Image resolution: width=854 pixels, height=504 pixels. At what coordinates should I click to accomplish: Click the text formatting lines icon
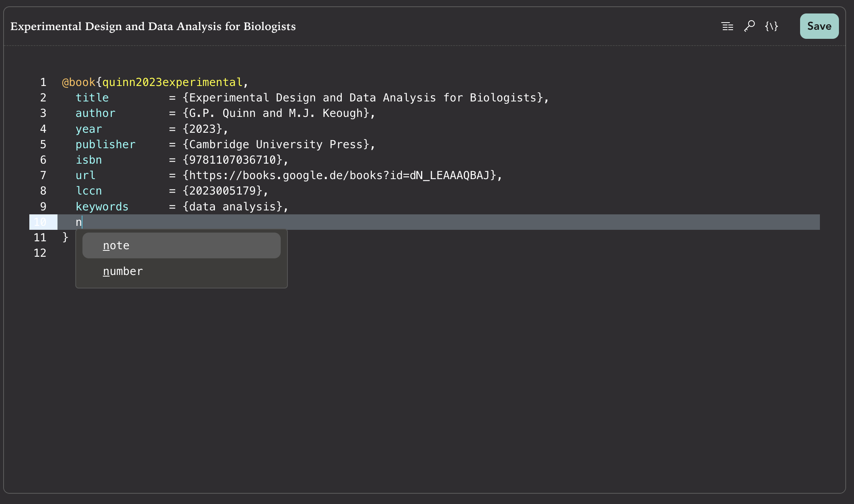point(728,26)
